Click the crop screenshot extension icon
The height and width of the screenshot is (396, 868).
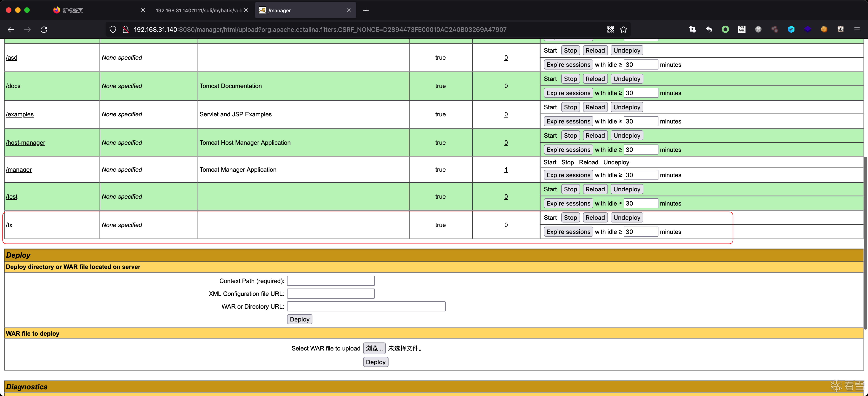coord(692,29)
